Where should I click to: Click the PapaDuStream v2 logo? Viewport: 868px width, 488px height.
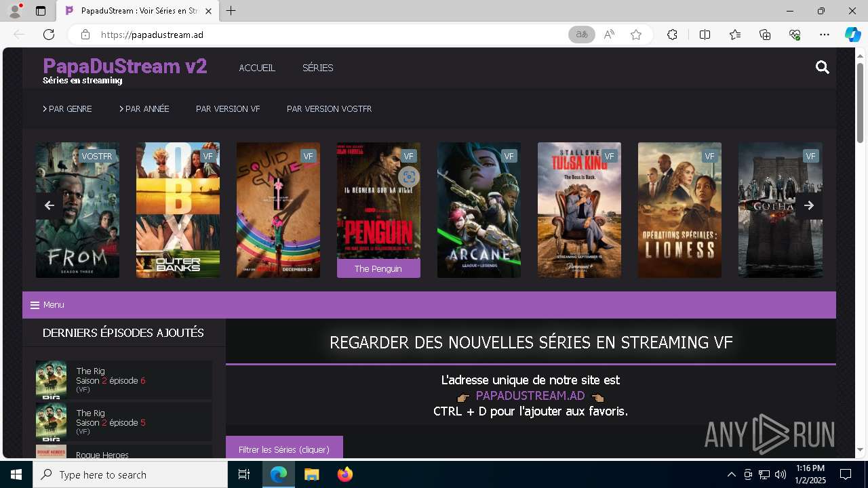pyautogui.click(x=125, y=66)
